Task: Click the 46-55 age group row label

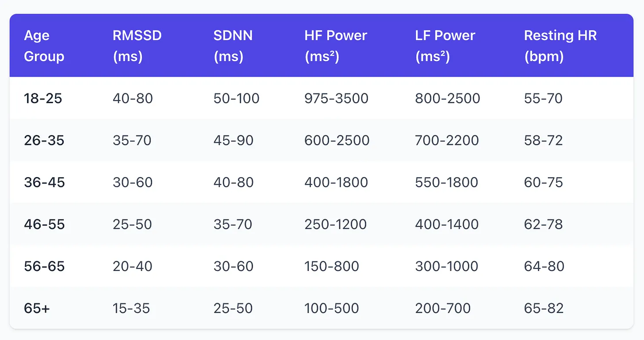Action: coord(44,224)
